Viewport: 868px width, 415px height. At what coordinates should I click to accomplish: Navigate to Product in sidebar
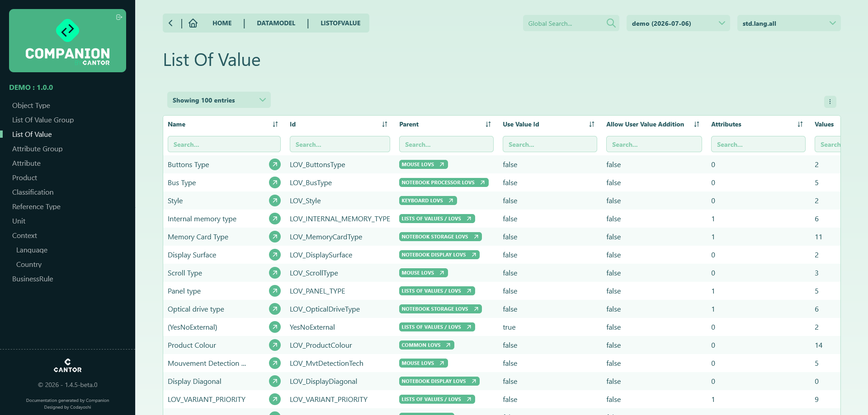[24, 177]
